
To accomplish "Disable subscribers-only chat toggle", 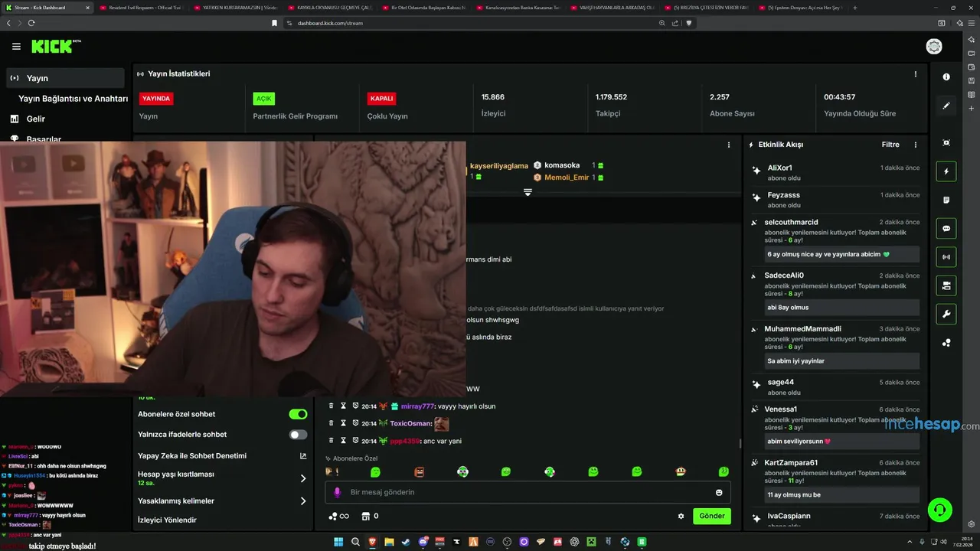I will click(x=298, y=414).
